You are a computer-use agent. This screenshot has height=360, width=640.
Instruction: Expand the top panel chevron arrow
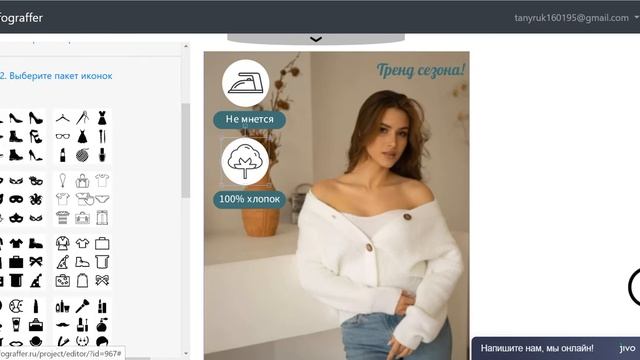316,39
